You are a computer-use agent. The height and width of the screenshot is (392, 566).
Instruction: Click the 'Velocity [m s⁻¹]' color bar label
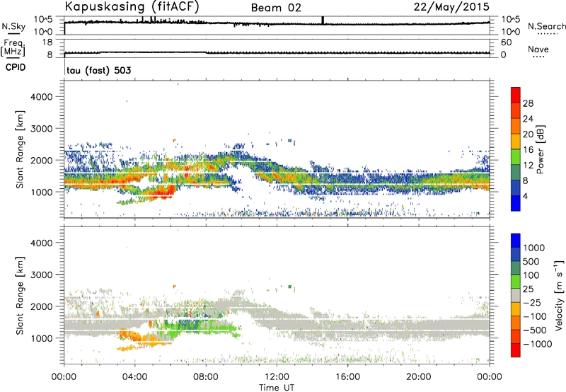point(559,295)
